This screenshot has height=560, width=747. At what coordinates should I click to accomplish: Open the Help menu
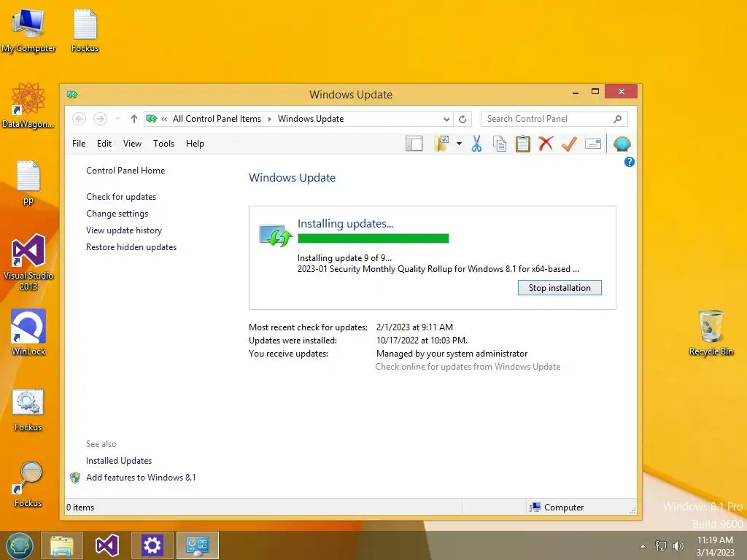(x=195, y=144)
